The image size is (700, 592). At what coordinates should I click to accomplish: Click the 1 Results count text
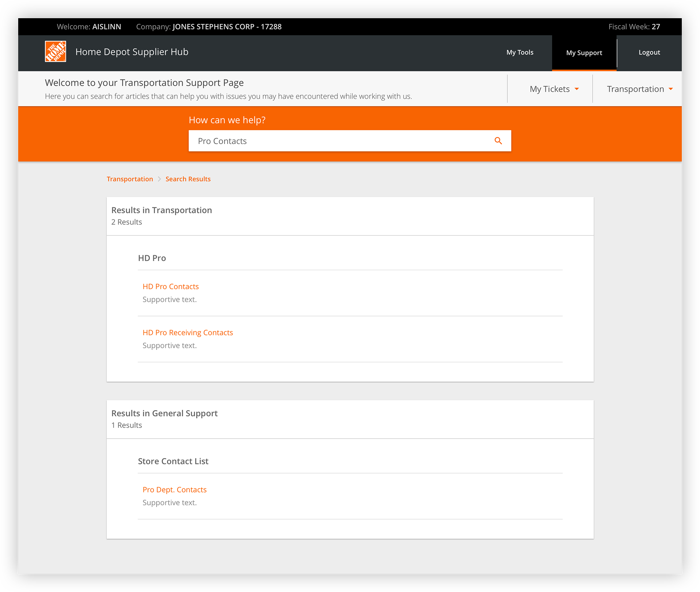pos(127,425)
